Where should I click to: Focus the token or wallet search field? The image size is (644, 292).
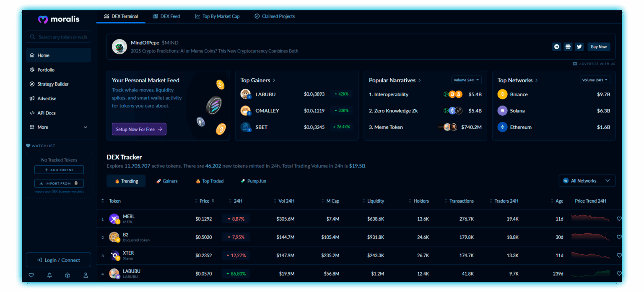[x=58, y=37]
